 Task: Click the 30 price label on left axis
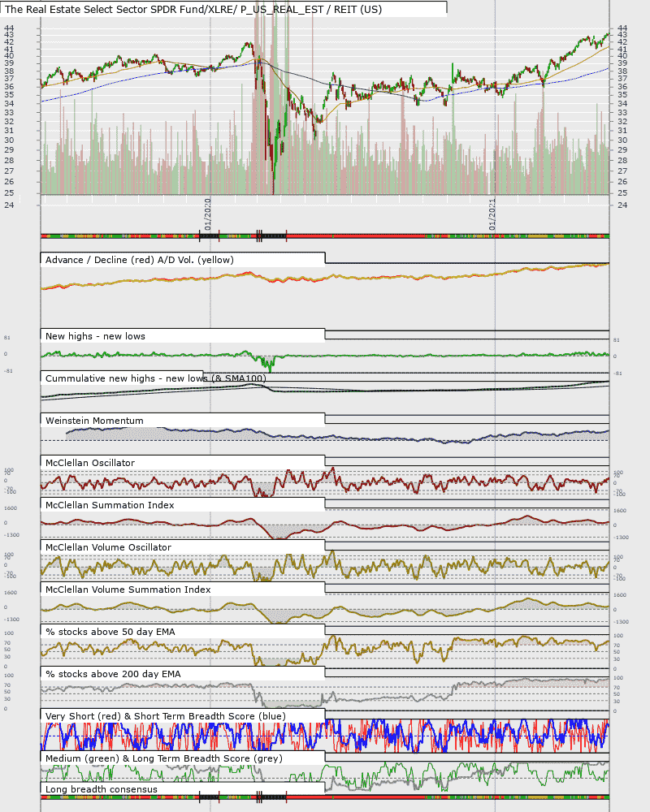[9, 140]
